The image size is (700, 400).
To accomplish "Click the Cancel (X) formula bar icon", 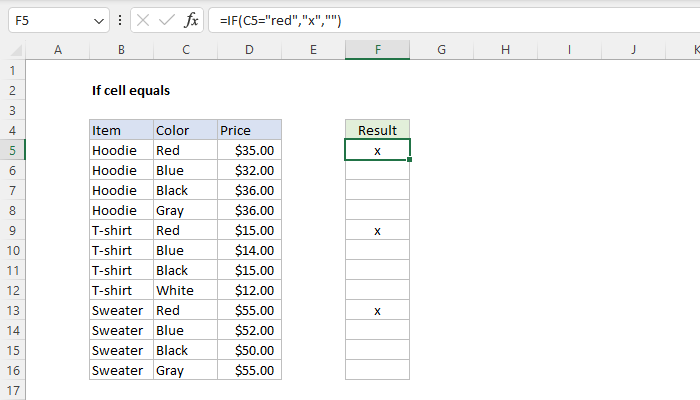I will coord(144,20).
